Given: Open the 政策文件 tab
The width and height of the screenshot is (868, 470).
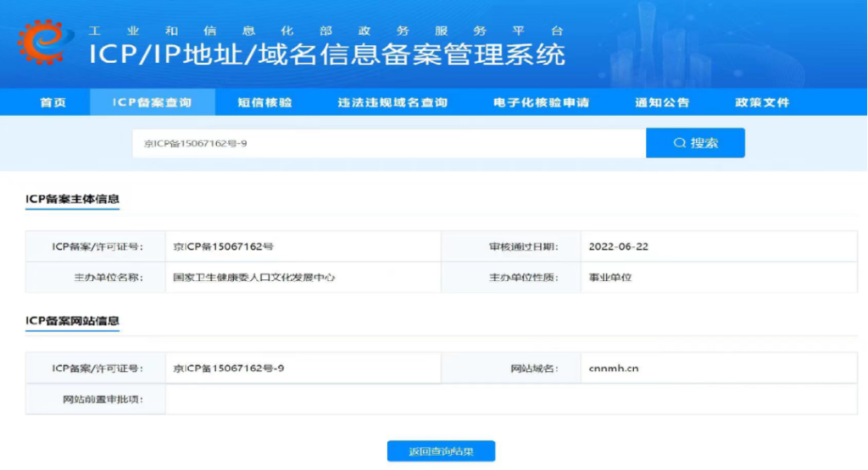Looking at the screenshot, I should click(x=762, y=102).
